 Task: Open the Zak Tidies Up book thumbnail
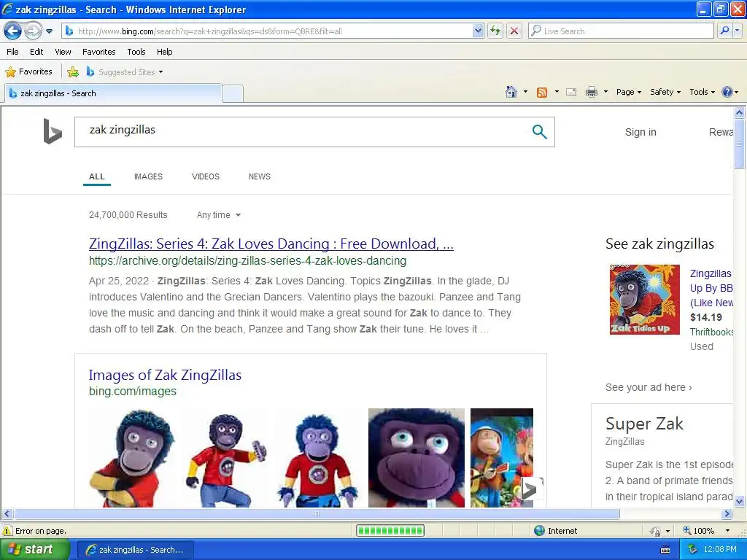click(x=645, y=300)
